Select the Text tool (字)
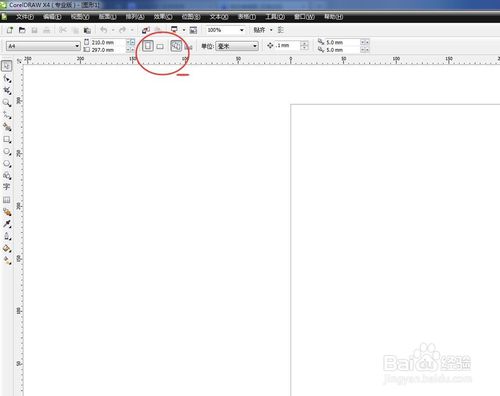The width and height of the screenshot is (500, 396). tap(7, 187)
